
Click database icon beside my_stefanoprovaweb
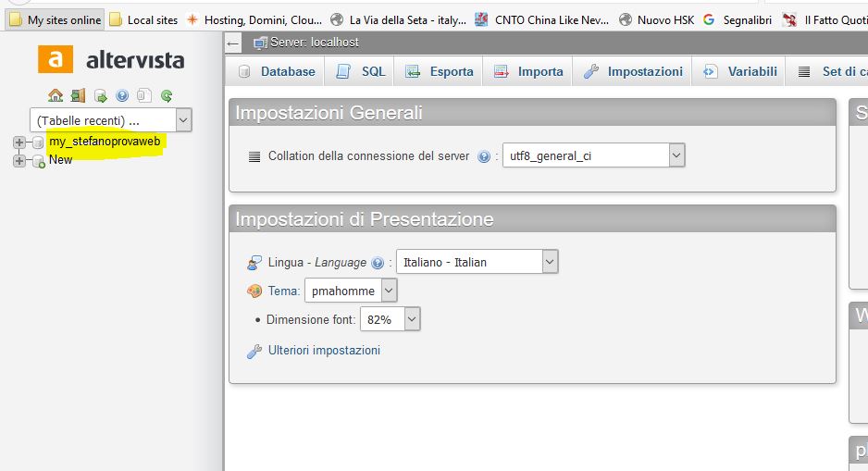tap(38, 143)
